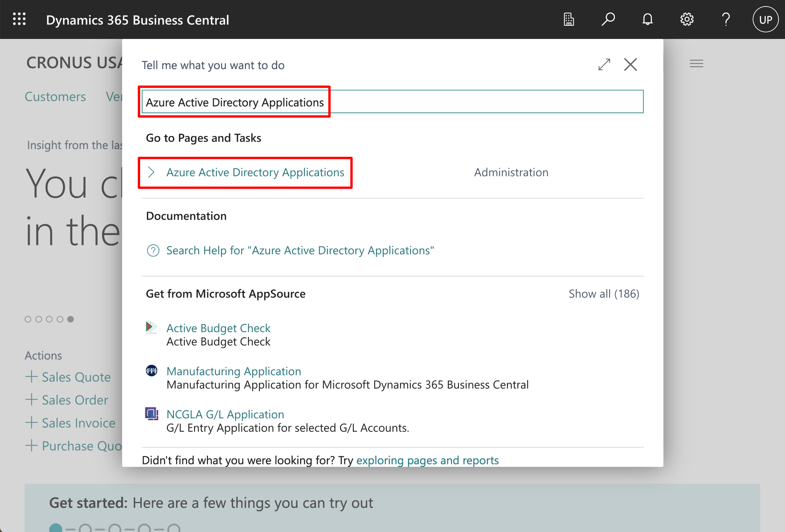
Task: Click the Get from Microsoft AppSource heading
Action: point(225,294)
